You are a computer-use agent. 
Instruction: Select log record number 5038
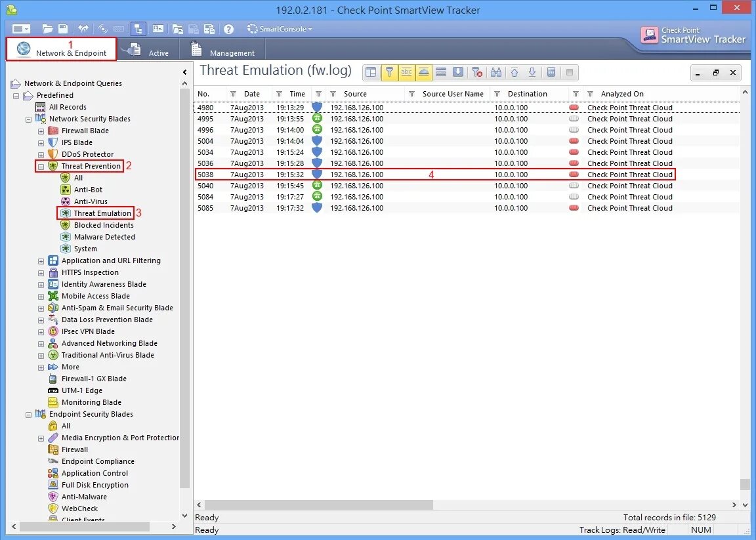pyautogui.click(x=435, y=175)
